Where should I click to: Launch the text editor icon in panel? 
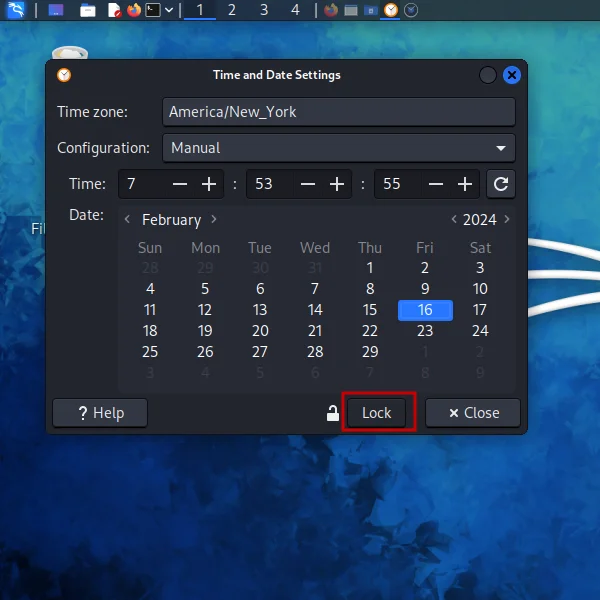(114, 10)
